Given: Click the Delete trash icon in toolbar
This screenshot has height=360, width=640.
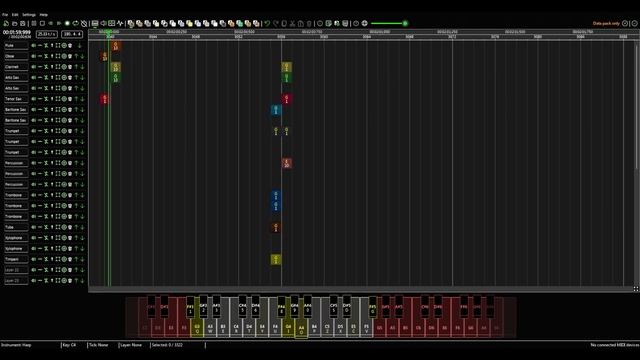Looking at the screenshot, I should click(x=309, y=23).
